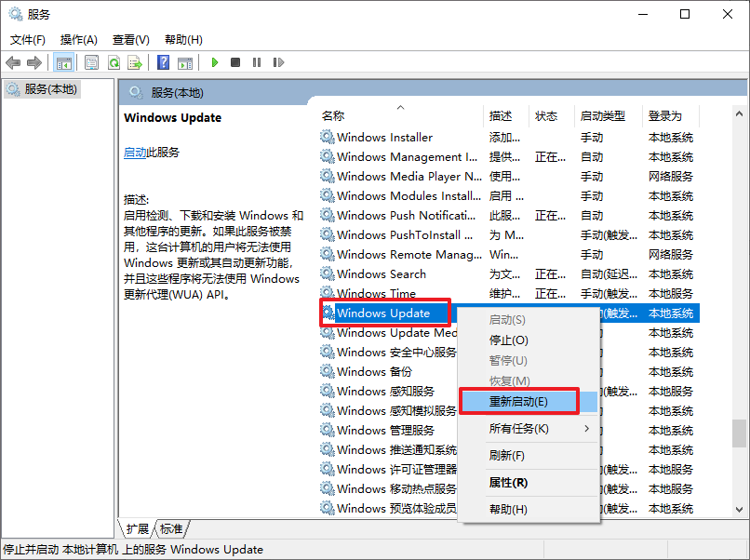This screenshot has height=560, width=750.
Task: Select 服务(本地) in the left tree
Action: tap(51, 89)
